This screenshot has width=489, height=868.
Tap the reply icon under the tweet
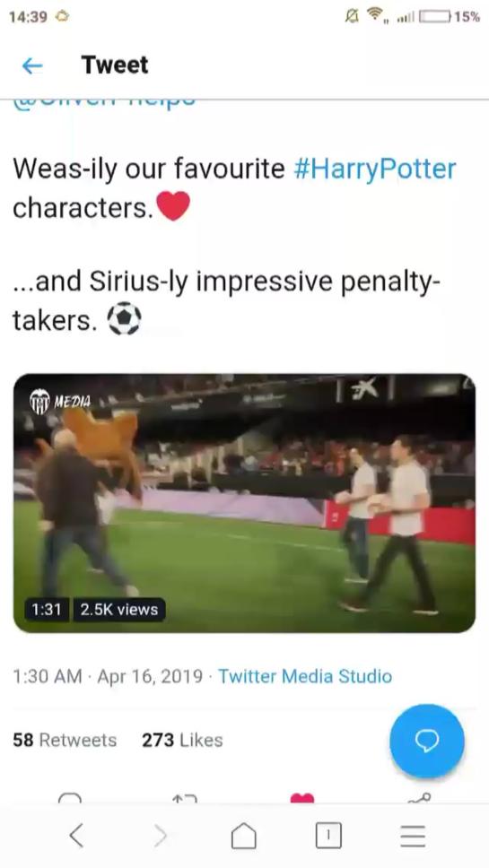[x=70, y=798]
